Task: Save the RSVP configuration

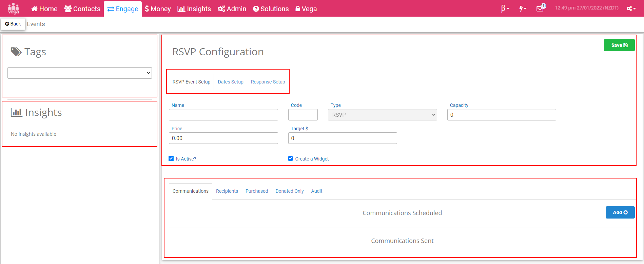Action: (x=619, y=45)
